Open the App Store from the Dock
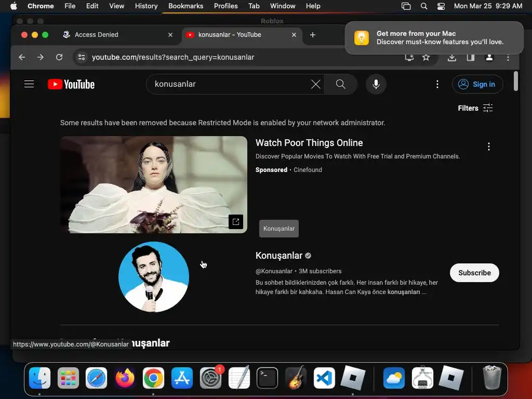Screen dimensions: 532x399 click(182, 378)
